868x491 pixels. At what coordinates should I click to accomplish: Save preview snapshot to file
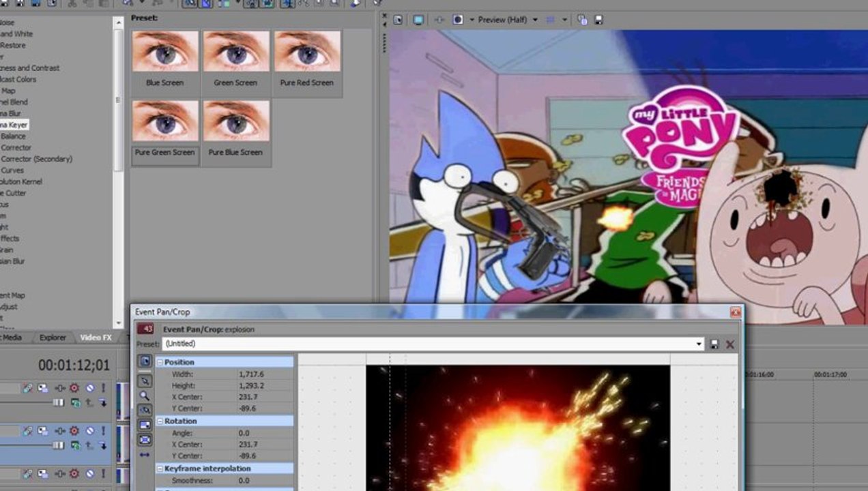(598, 20)
